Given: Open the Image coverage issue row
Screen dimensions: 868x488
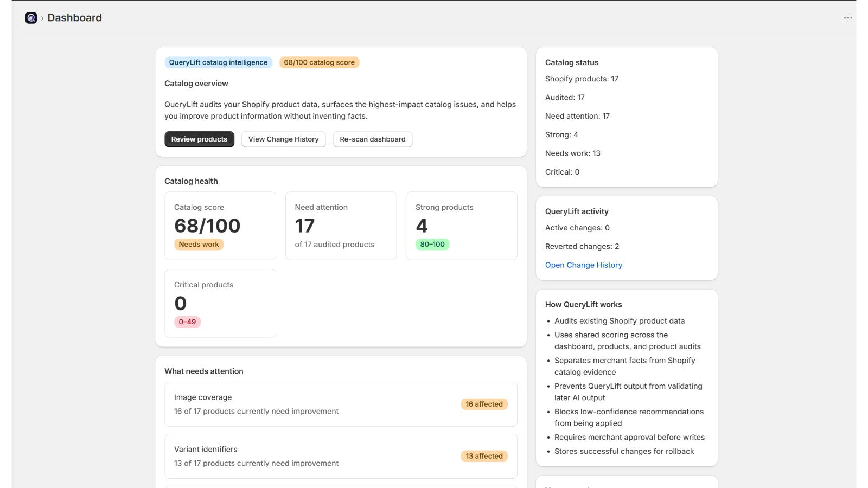Looking at the screenshot, I should [341, 404].
